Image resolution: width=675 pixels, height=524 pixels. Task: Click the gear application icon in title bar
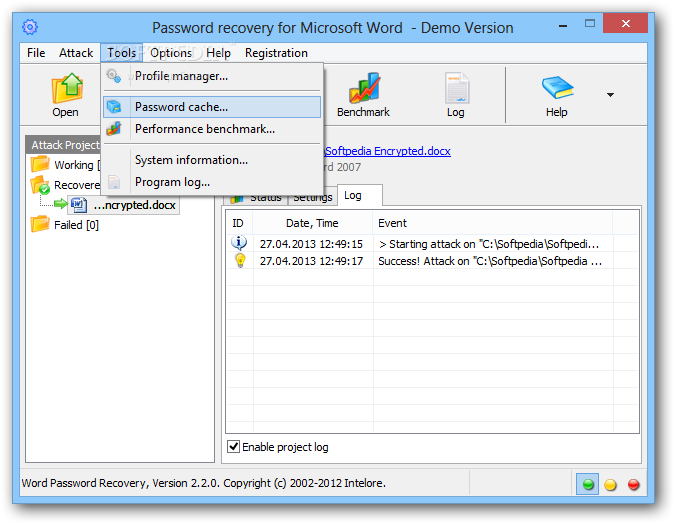(x=30, y=28)
